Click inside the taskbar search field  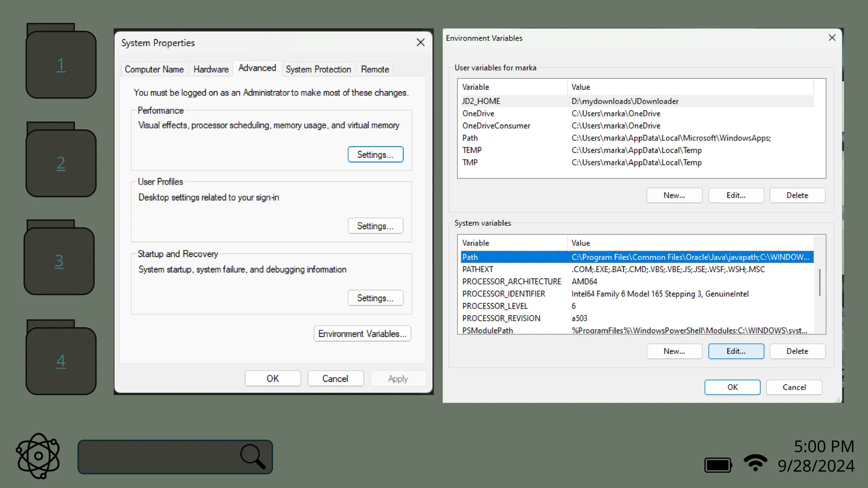click(x=157, y=457)
